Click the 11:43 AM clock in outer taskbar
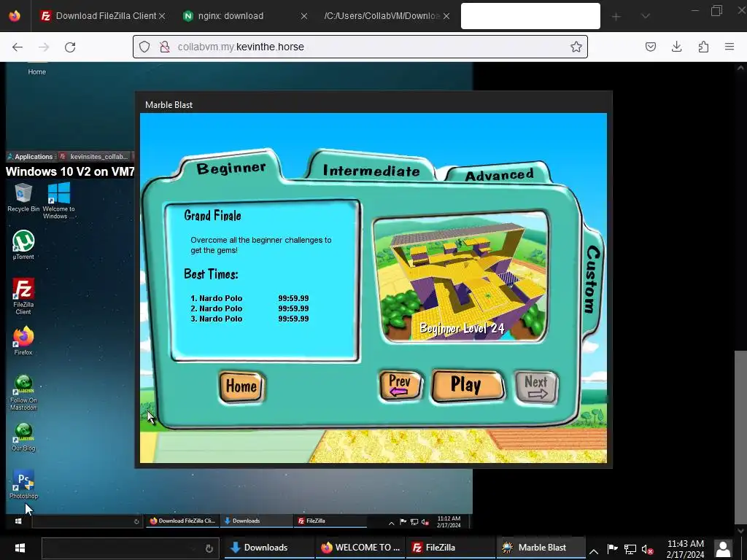 [x=685, y=548]
